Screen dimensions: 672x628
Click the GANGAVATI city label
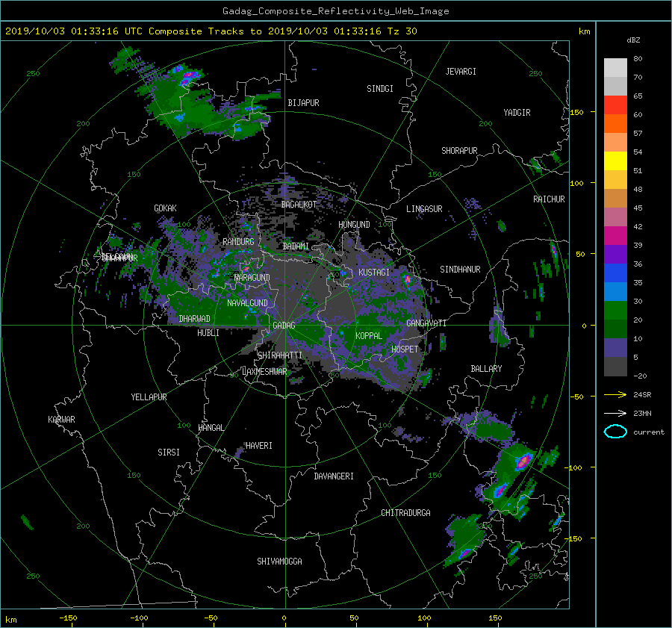(x=426, y=323)
